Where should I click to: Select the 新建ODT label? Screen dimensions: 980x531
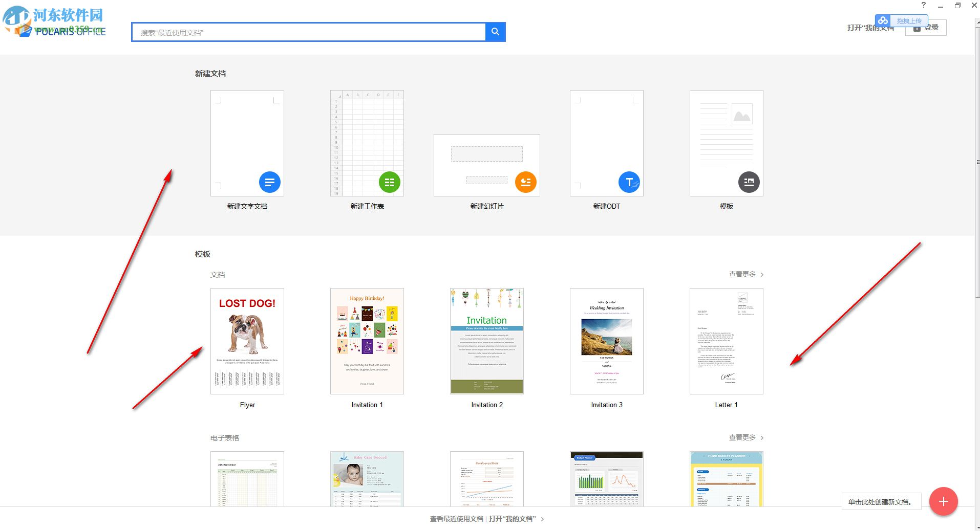pyautogui.click(x=607, y=206)
